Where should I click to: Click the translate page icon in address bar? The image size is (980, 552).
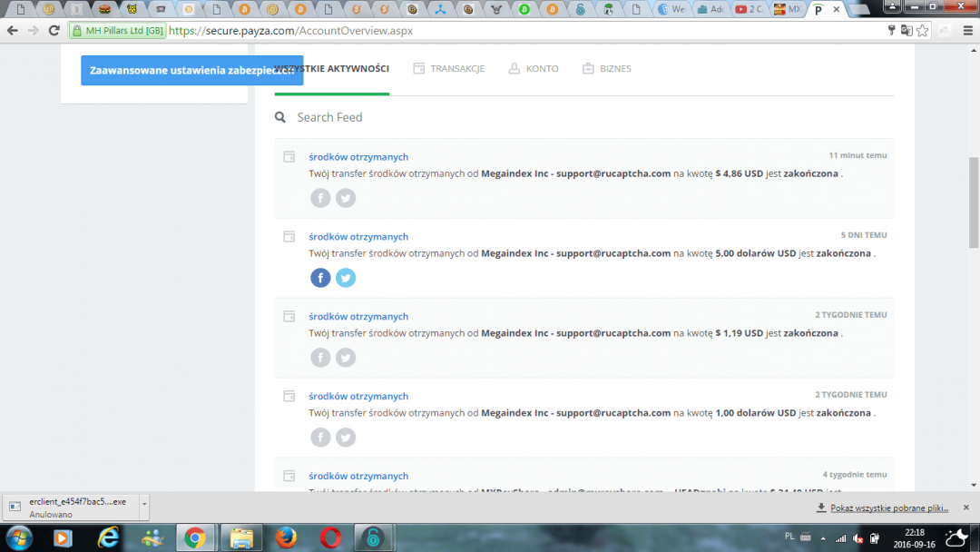point(906,30)
